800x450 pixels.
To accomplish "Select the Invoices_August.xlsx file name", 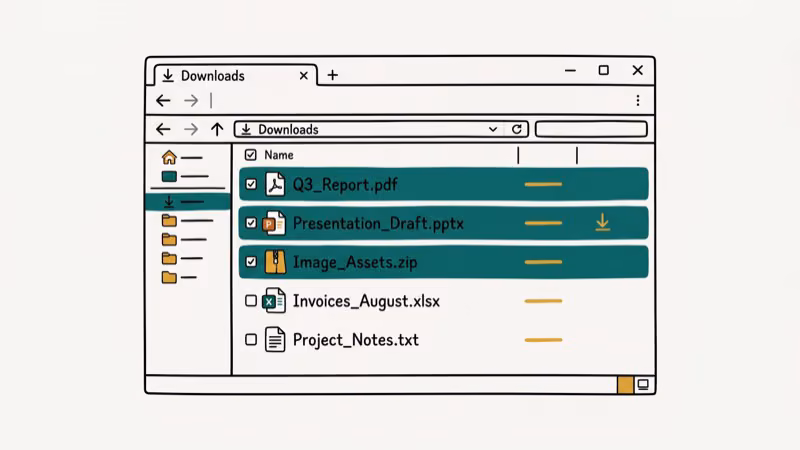I will click(366, 301).
